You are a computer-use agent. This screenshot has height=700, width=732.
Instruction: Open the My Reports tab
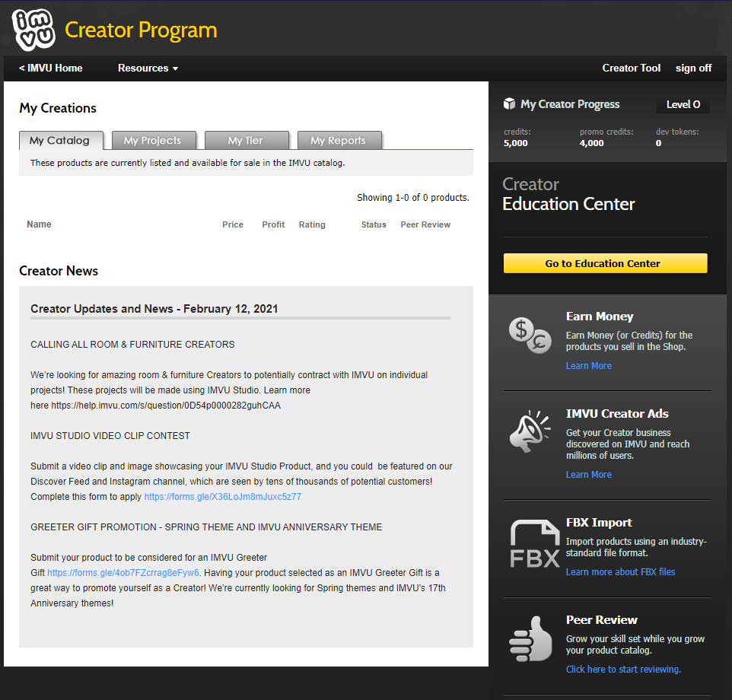click(339, 141)
